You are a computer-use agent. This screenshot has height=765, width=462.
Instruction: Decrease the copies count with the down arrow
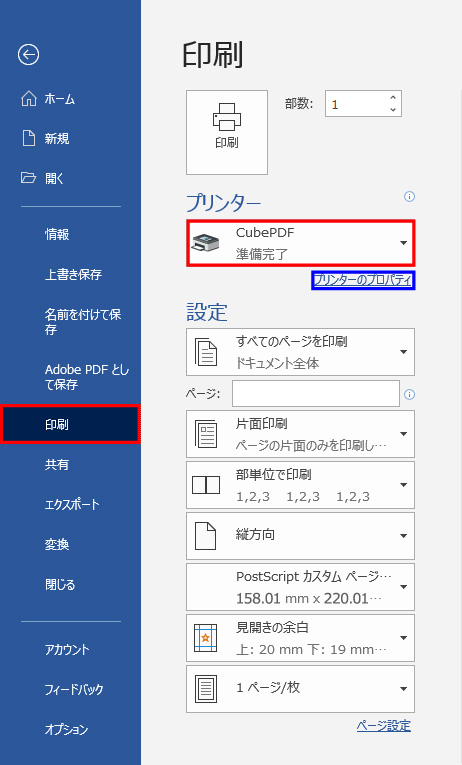393,110
